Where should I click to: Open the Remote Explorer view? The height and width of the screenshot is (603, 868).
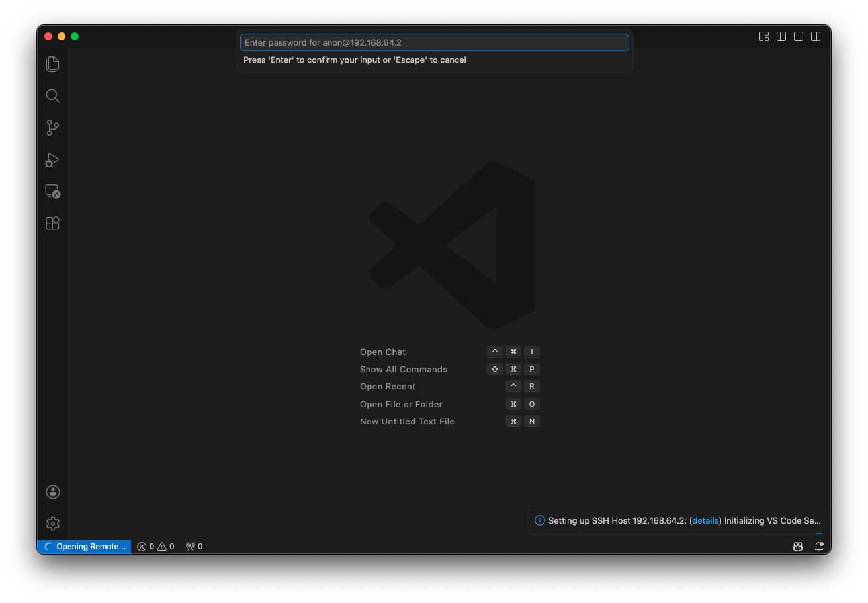pyautogui.click(x=53, y=192)
